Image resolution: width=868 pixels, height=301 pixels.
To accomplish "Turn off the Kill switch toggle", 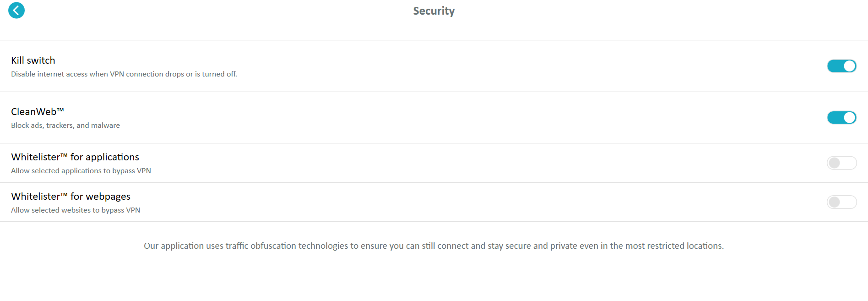I will click(x=841, y=66).
